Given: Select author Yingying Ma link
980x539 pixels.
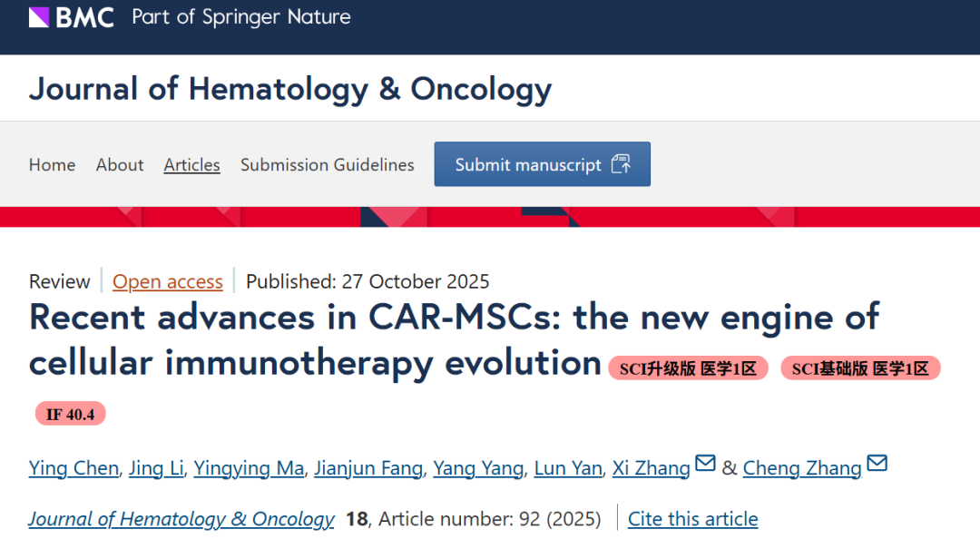Looking at the screenshot, I should [x=250, y=468].
